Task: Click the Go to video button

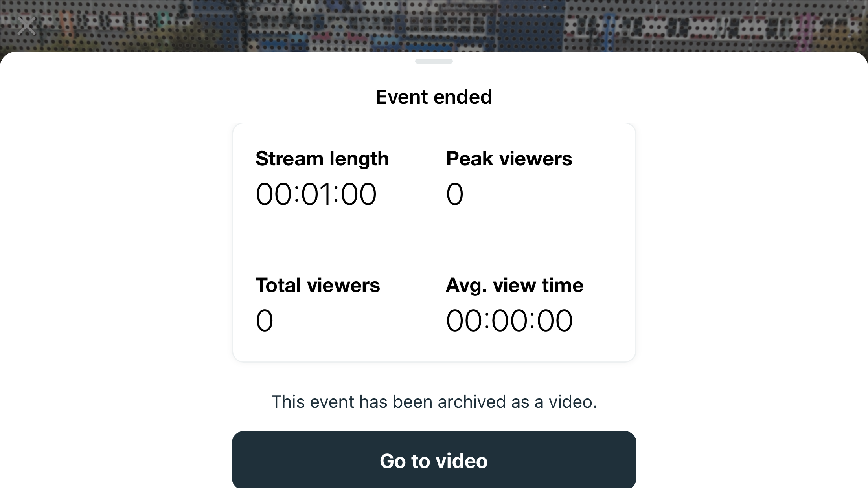Action: pos(434,460)
